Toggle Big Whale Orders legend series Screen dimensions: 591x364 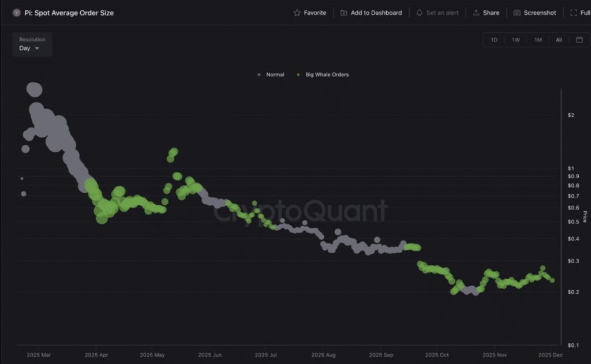tap(323, 74)
